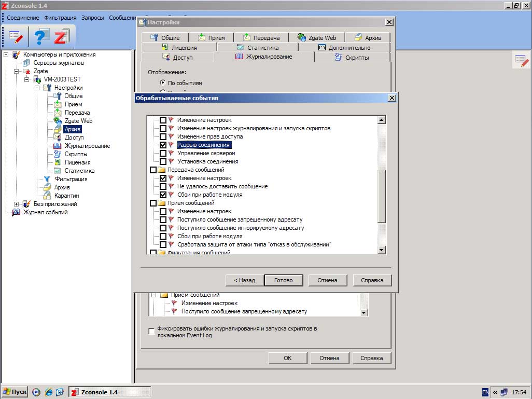Uncheck the Разрыв соединения event checkbox
This screenshot has height=399, width=532.
163,145
